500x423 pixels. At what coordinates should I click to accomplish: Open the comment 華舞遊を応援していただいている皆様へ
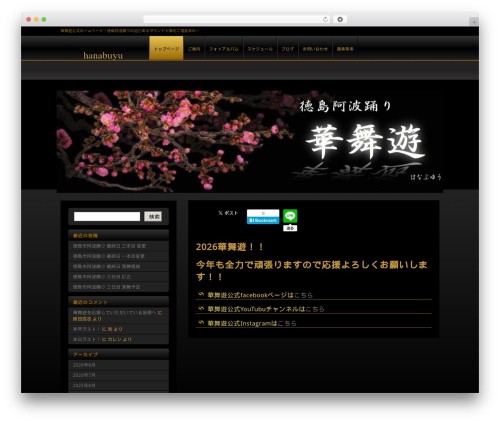pos(114,313)
